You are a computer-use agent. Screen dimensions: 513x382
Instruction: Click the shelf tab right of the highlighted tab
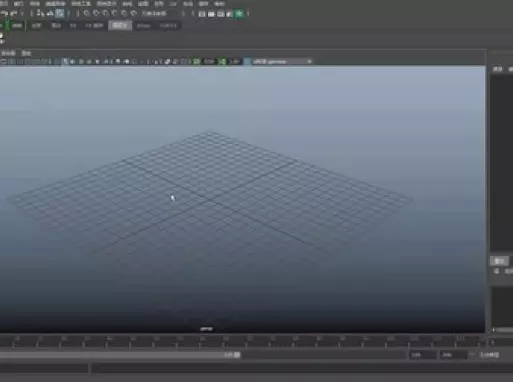144,26
